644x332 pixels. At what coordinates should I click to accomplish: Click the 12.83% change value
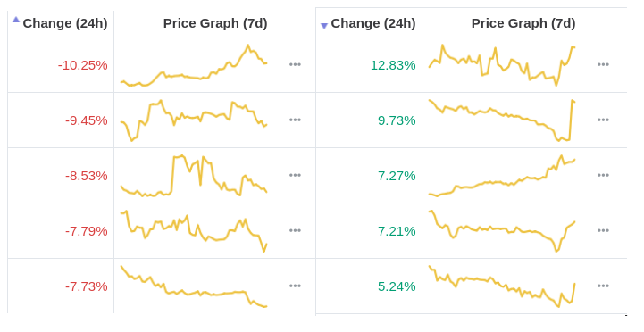(393, 65)
